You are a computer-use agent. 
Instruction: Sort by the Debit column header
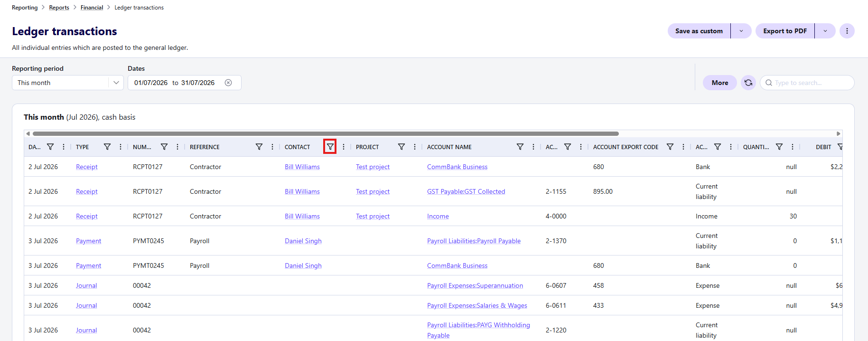pyautogui.click(x=823, y=147)
